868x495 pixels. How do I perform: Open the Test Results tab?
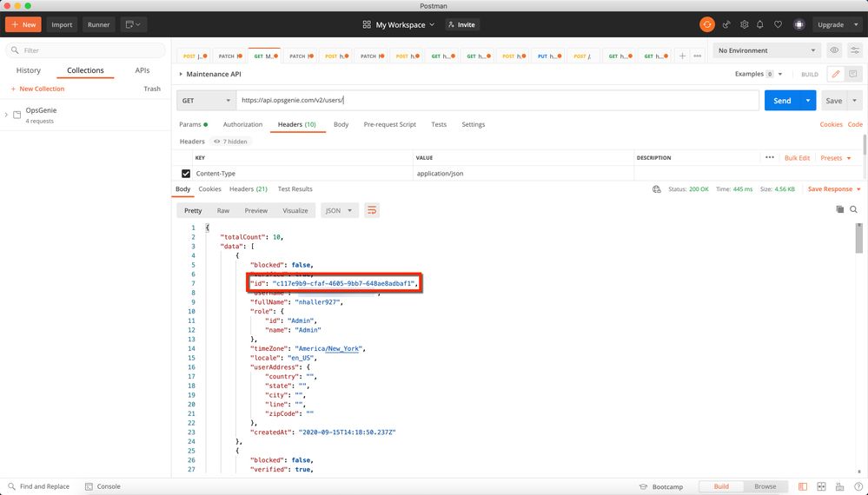pos(295,189)
